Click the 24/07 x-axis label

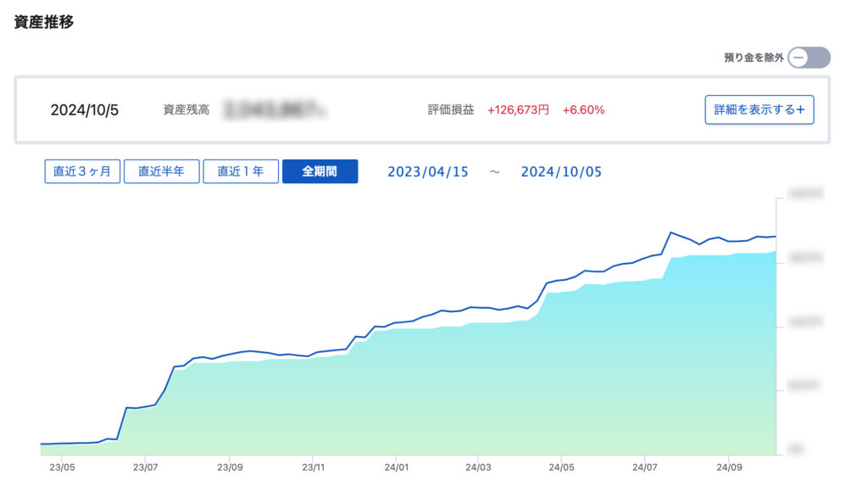click(645, 467)
